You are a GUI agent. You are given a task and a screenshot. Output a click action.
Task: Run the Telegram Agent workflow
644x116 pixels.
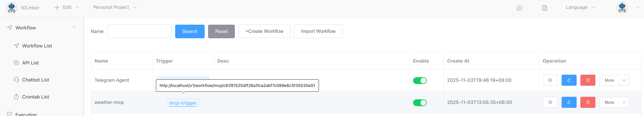click(x=550, y=80)
